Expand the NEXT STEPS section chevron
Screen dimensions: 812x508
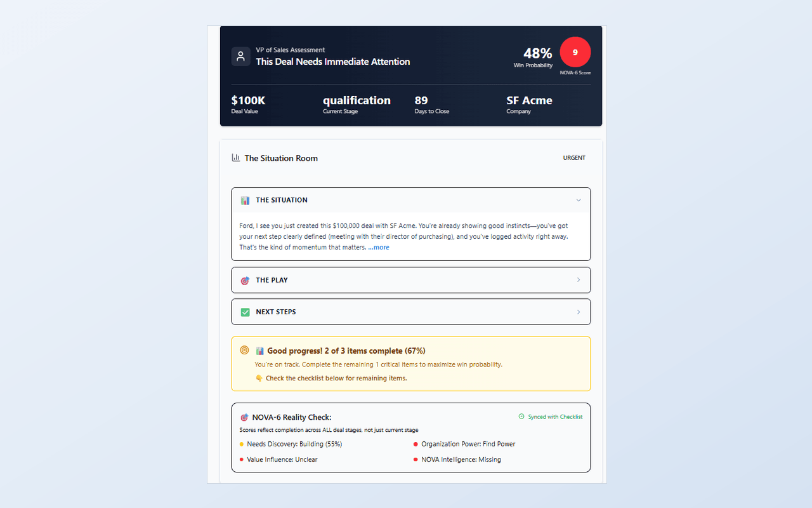pyautogui.click(x=579, y=312)
